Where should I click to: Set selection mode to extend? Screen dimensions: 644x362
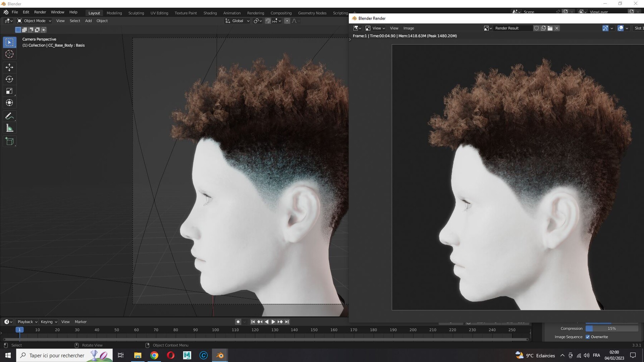pyautogui.click(x=24, y=30)
